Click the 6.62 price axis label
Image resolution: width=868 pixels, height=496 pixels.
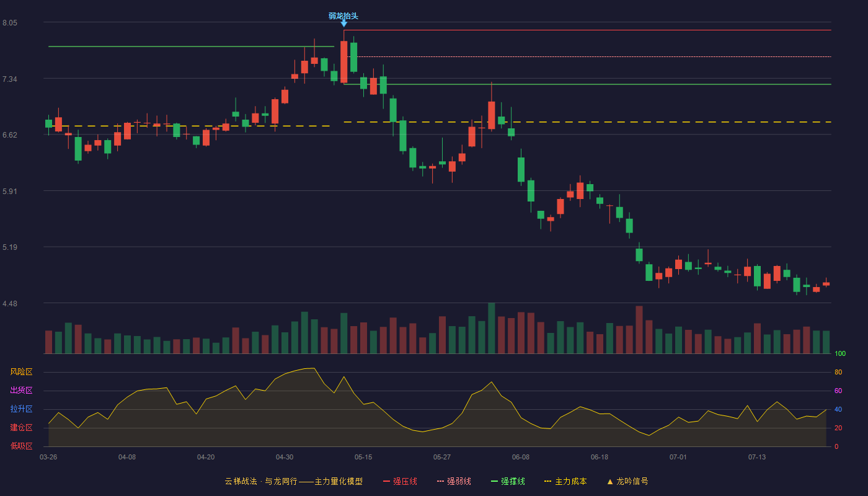click(10, 135)
